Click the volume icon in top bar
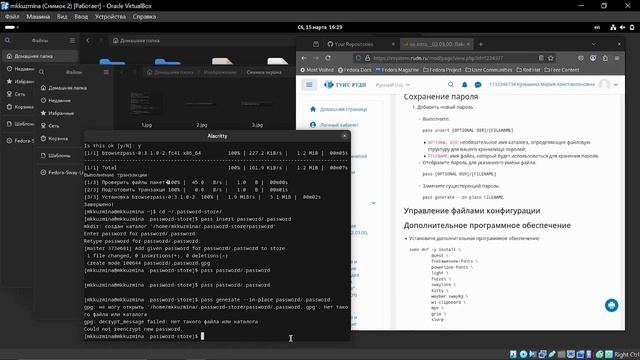 pyautogui.click(x=622, y=27)
